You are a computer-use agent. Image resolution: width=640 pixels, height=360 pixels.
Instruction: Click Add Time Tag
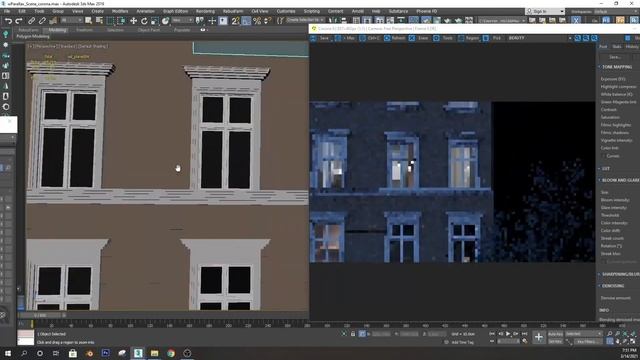462,342
